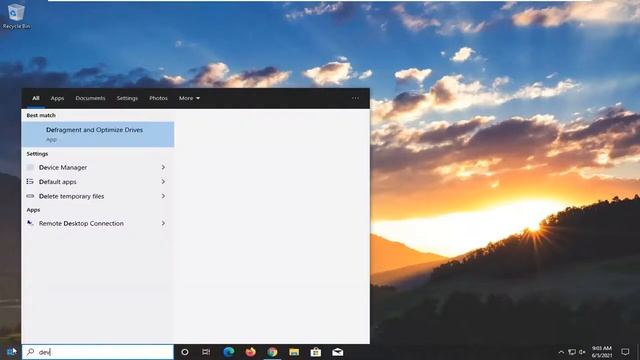
Task: Open Microsoft Store from the taskbar
Action: (x=316, y=352)
